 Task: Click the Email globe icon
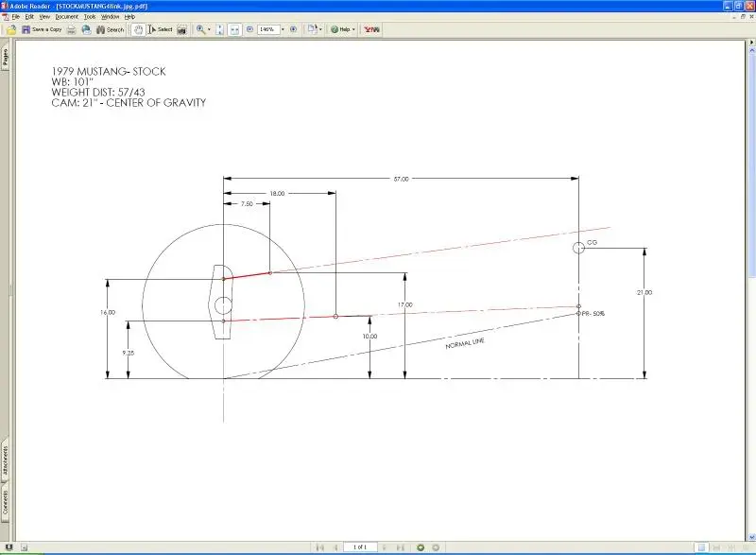coord(86,29)
